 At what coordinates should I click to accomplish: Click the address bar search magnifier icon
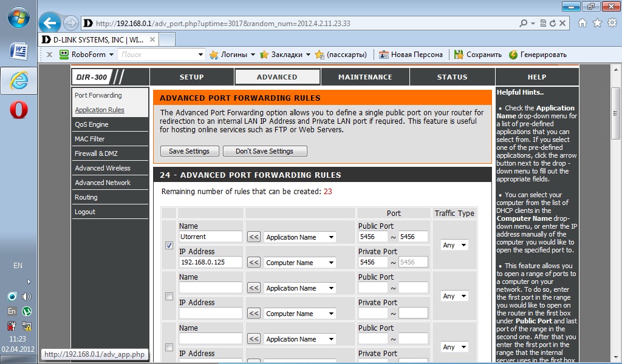pos(523,24)
